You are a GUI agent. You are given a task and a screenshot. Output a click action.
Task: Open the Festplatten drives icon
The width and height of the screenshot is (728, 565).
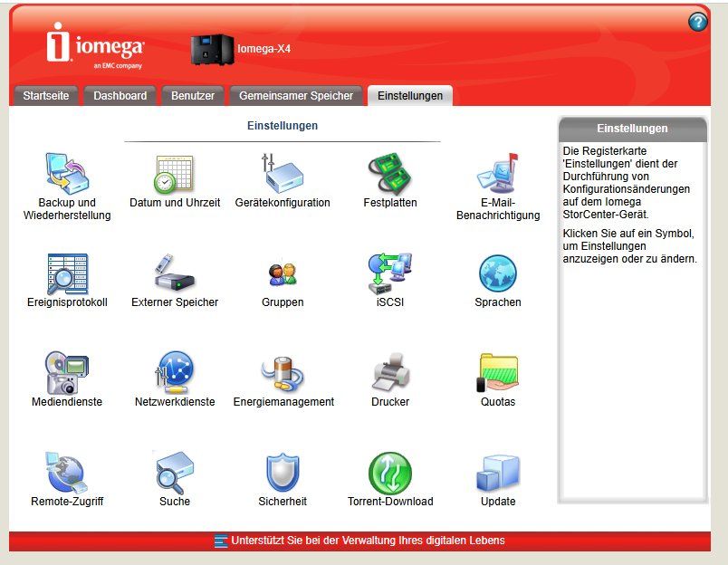[390, 173]
